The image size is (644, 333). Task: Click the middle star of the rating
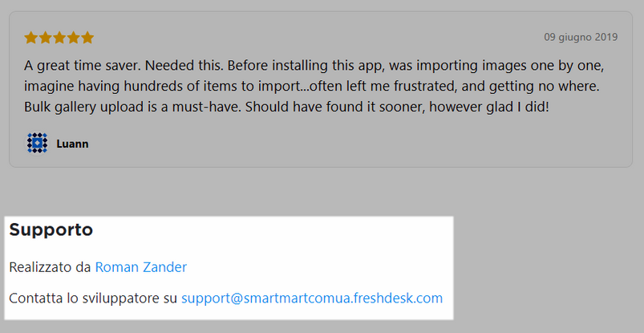(x=59, y=38)
